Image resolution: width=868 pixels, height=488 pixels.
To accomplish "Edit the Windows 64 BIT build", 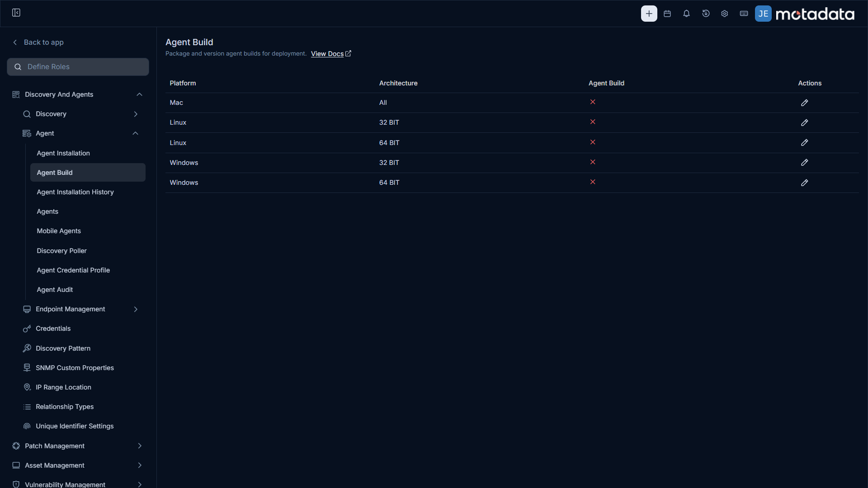I will coord(804,183).
